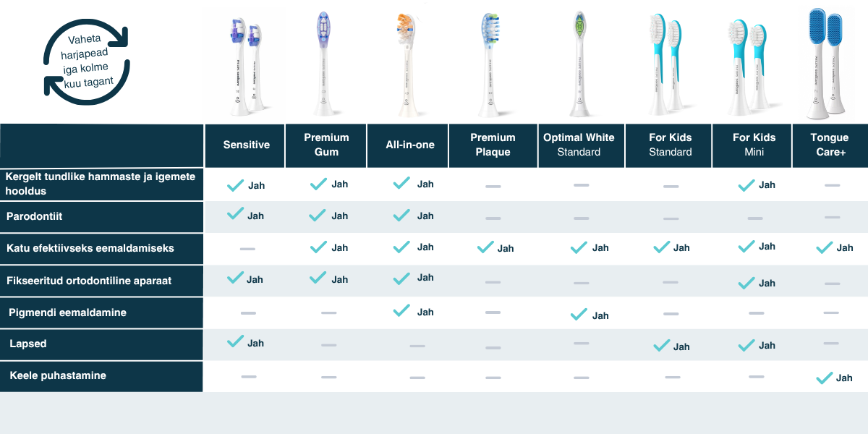Click the Premium Plaque checkmark for Katu eemaldamiseks
This screenshot has height=434, width=868.
click(485, 247)
